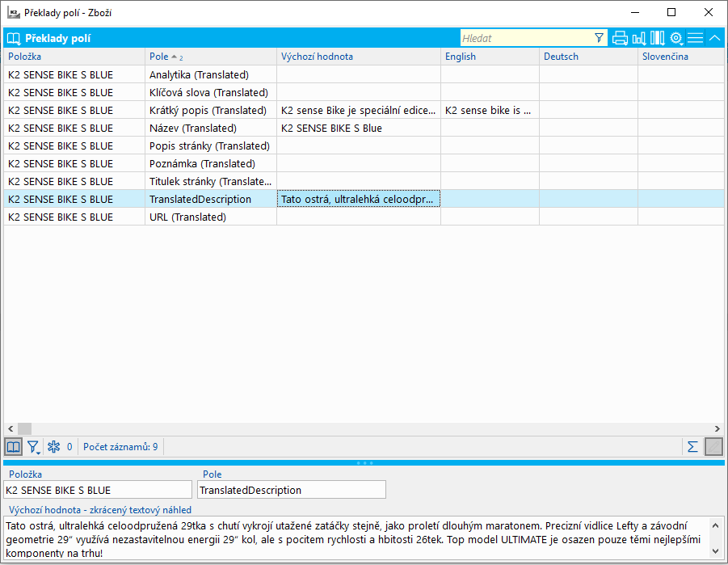Click the book icon beside Překlady polí title
The height and width of the screenshot is (565, 728).
[x=14, y=39]
